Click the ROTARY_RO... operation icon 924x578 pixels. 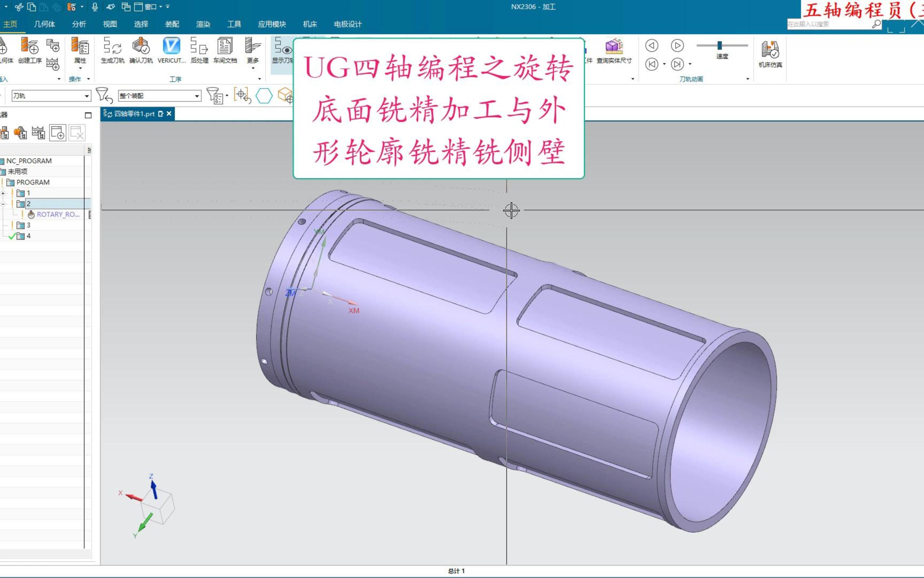point(31,214)
